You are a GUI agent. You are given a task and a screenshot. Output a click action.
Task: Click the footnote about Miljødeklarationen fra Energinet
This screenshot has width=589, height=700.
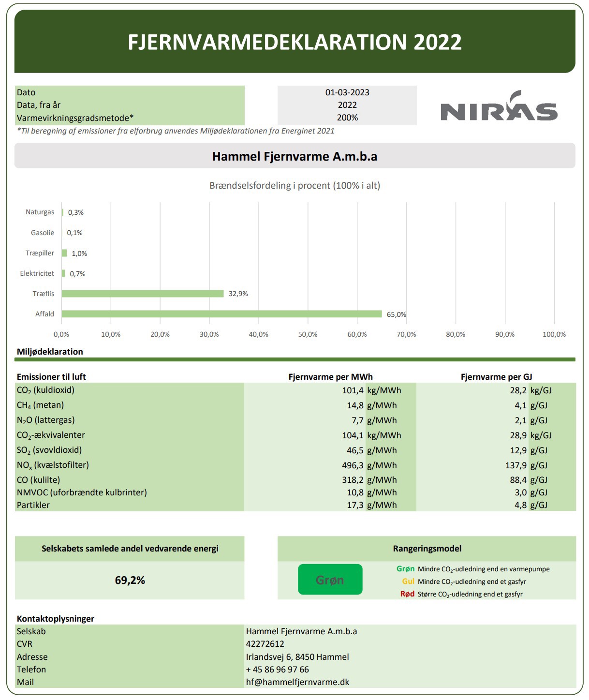[176, 131]
